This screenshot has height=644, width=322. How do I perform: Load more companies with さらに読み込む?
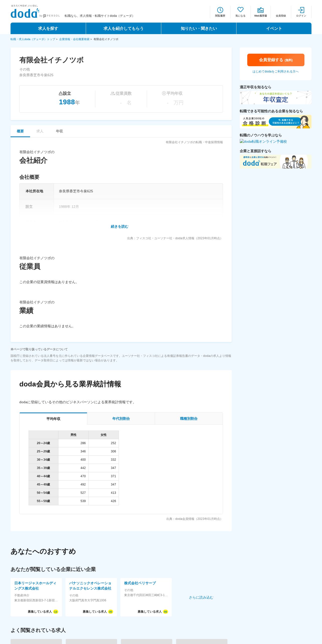201,597
